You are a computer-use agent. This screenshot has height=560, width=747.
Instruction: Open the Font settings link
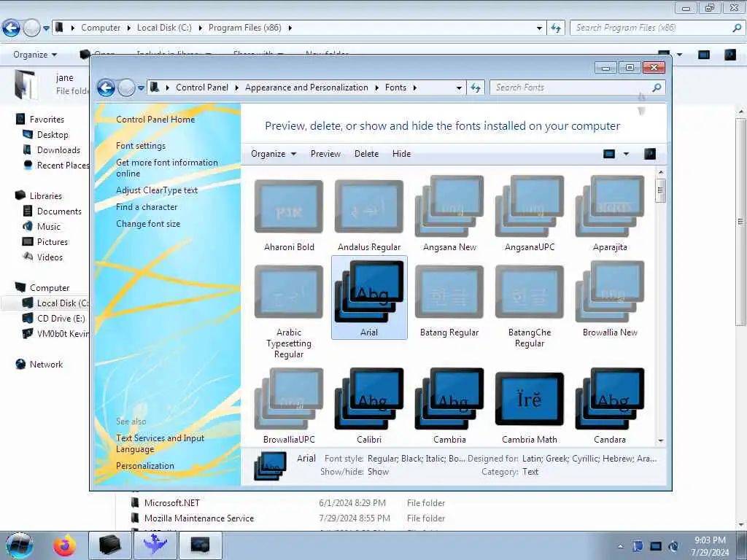tap(141, 146)
